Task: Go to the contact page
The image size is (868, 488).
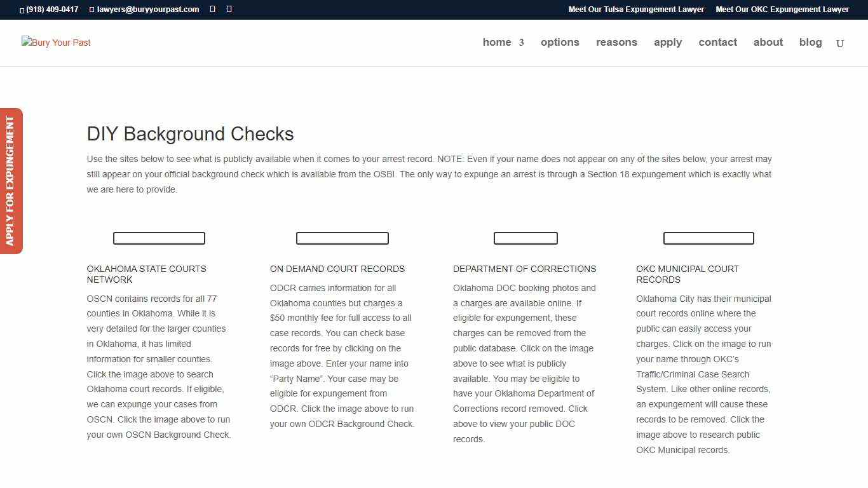Action: click(717, 42)
